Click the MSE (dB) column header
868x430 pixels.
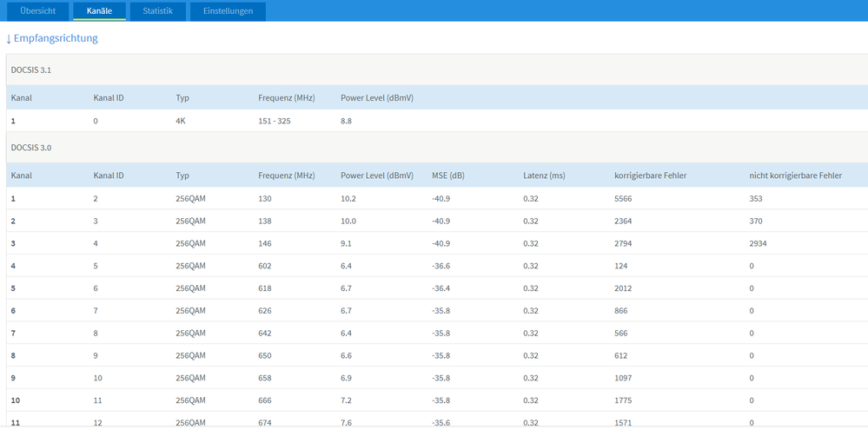[x=447, y=175]
